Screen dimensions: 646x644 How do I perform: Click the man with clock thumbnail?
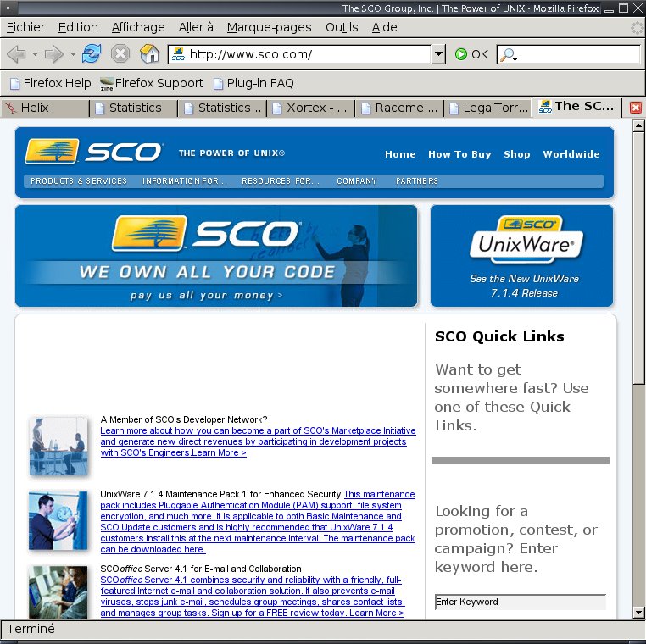(58, 520)
